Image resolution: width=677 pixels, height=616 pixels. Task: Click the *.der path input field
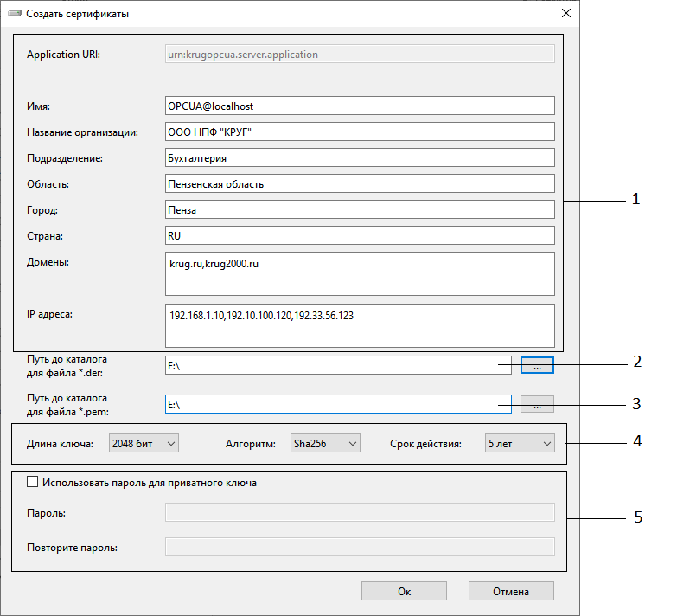[x=337, y=366]
